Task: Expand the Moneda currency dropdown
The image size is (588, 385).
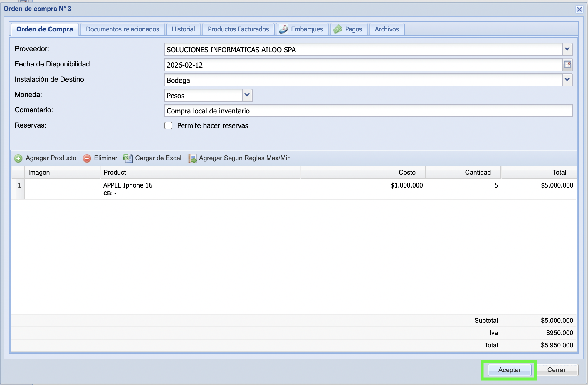Action: pos(247,95)
